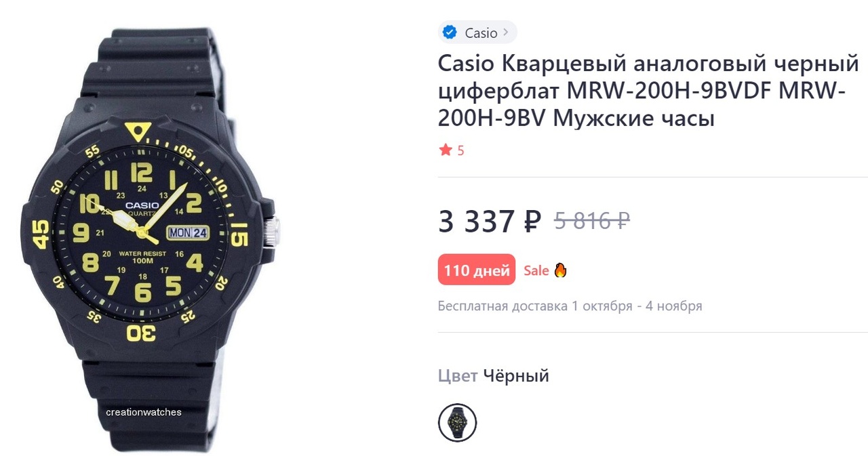Click the Цвет Чёрный color label
Image resolution: width=868 pixels, height=456 pixels.
point(494,375)
